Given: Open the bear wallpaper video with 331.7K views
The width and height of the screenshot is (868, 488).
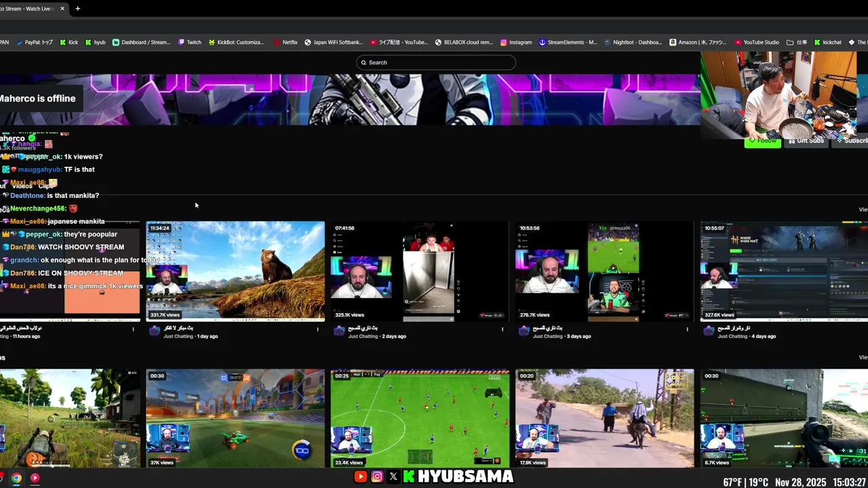Looking at the screenshot, I should 235,271.
